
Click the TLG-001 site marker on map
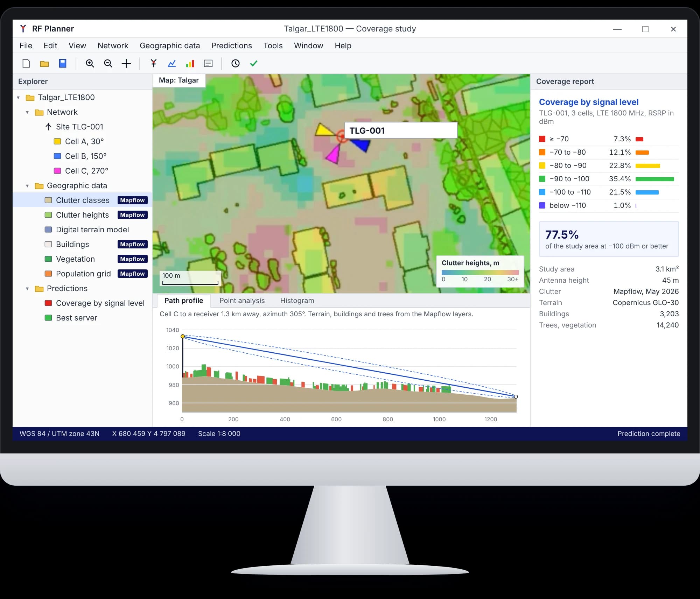click(x=342, y=136)
